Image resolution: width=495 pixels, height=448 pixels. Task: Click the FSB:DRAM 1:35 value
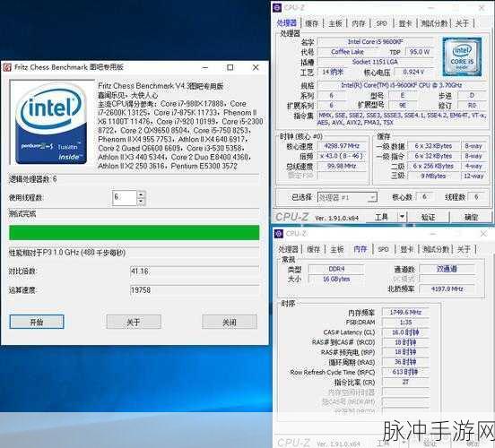(x=405, y=323)
